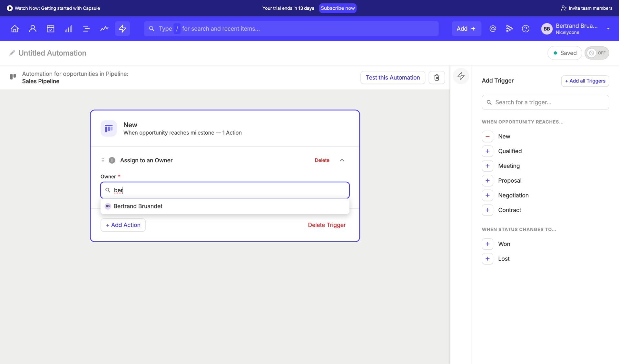Open the Home dashboard icon

pyautogui.click(x=15, y=28)
